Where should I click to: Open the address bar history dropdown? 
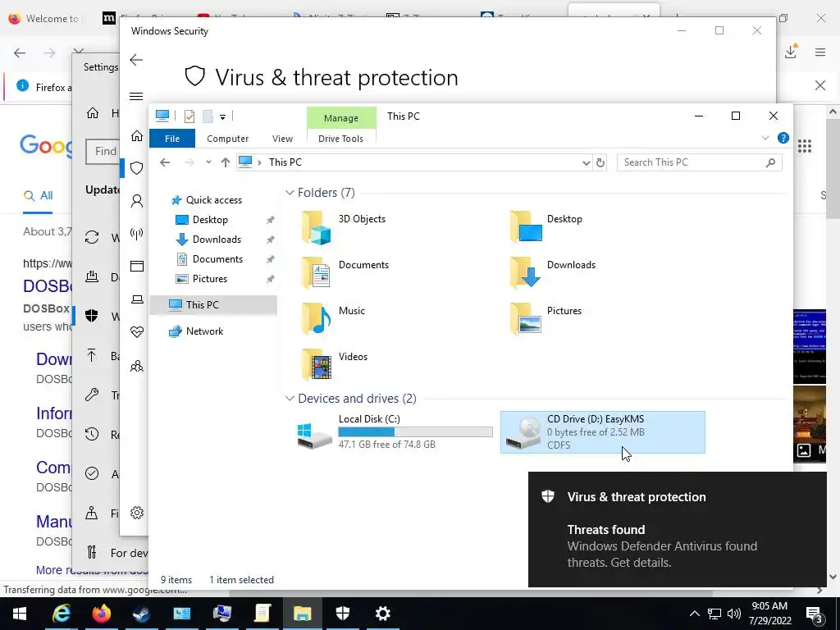point(586,163)
